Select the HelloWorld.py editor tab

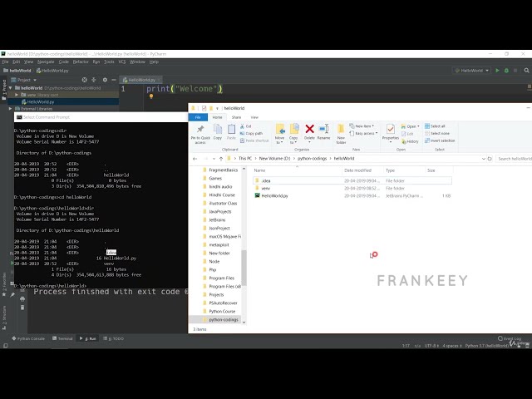click(141, 80)
